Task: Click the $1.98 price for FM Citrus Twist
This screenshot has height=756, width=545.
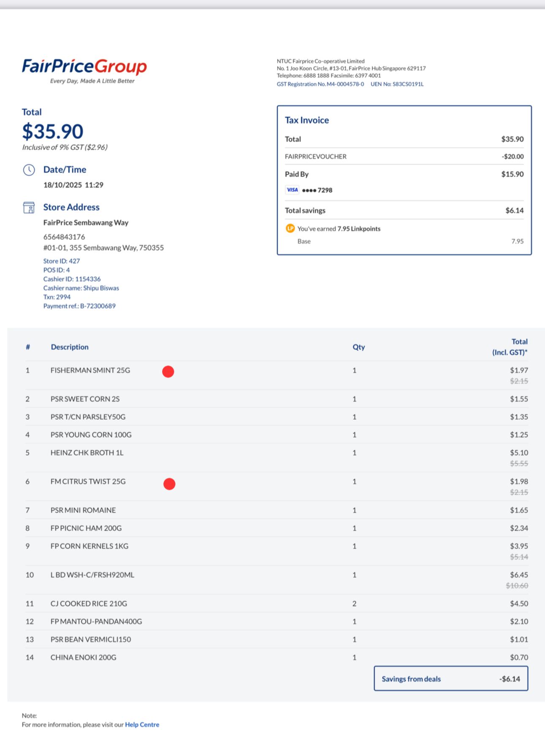Action: coord(519,481)
